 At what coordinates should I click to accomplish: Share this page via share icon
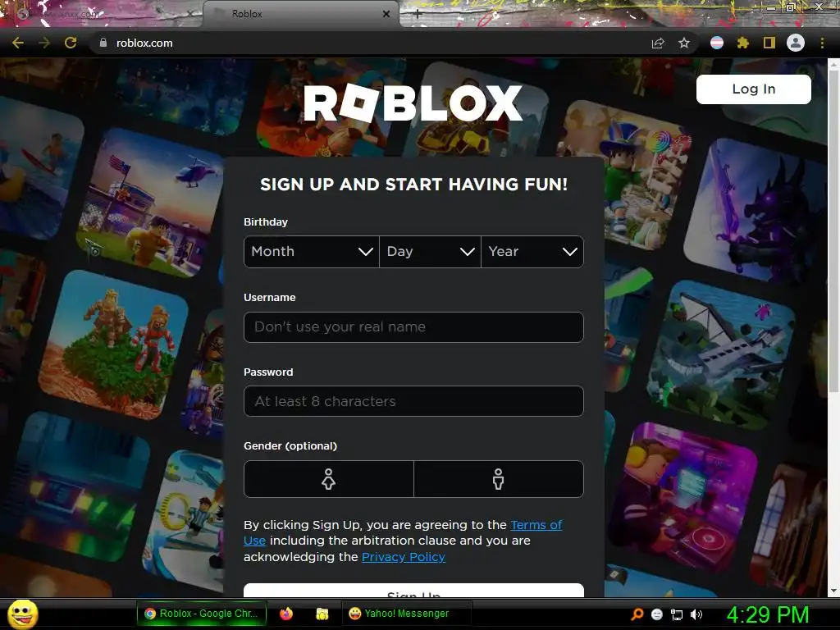click(x=658, y=43)
